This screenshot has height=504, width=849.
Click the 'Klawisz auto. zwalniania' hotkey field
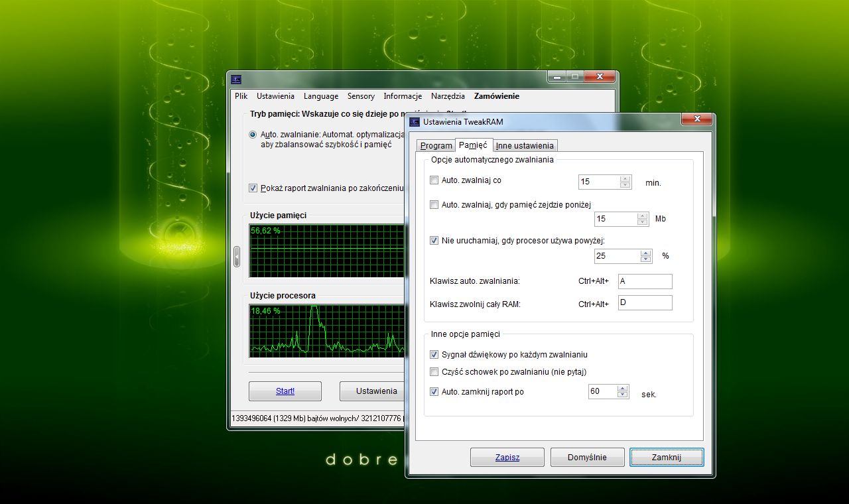[645, 281]
